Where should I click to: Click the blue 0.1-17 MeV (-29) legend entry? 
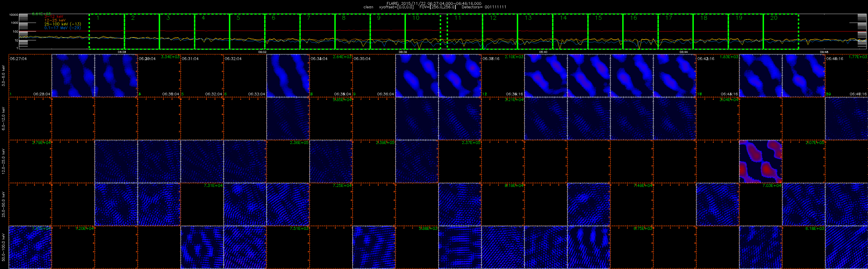(62, 27)
